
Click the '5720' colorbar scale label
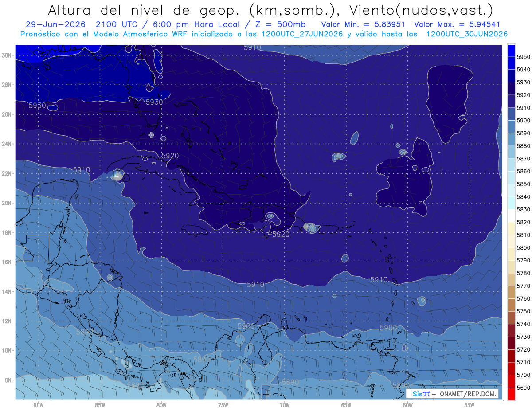(523, 349)
